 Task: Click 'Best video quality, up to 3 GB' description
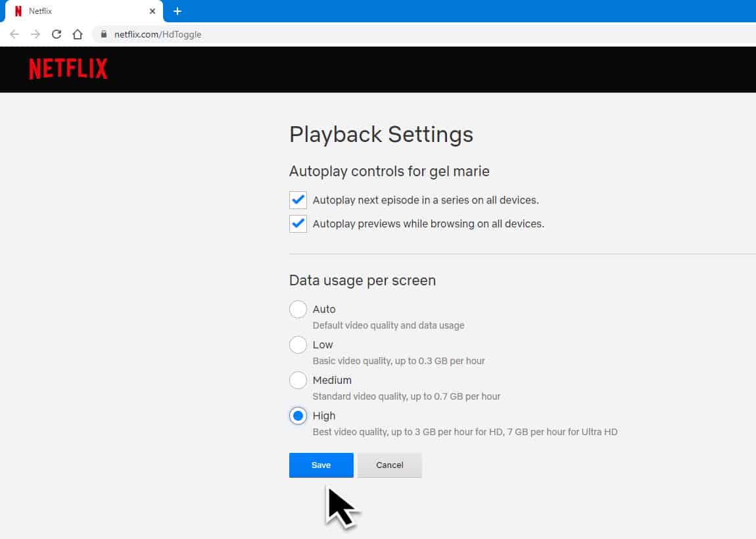point(465,432)
